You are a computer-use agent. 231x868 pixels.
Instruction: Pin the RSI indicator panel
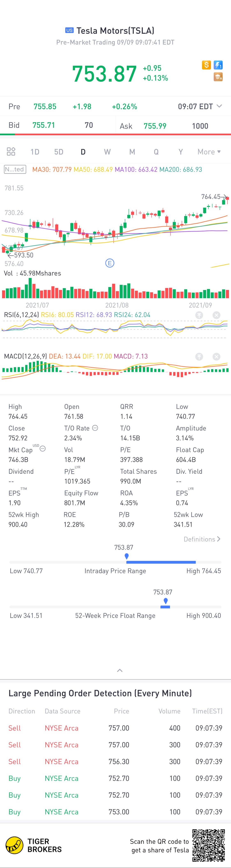[199, 315]
